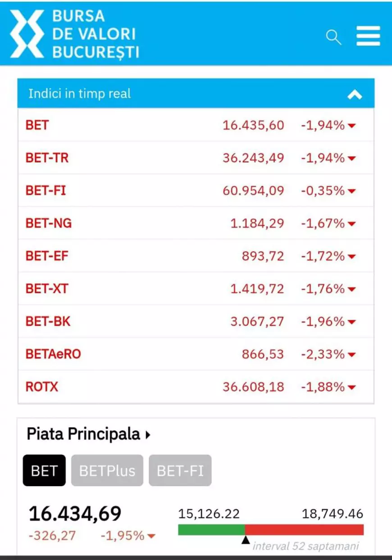The width and height of the screenshot is (392, 560).
Task: Open the hamburger menu
Action: click(368, 36)
